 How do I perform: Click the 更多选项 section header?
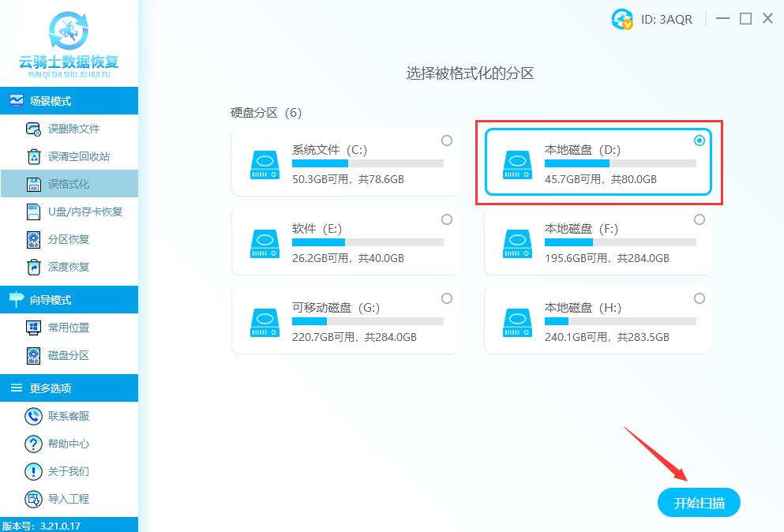click(69, 388)
